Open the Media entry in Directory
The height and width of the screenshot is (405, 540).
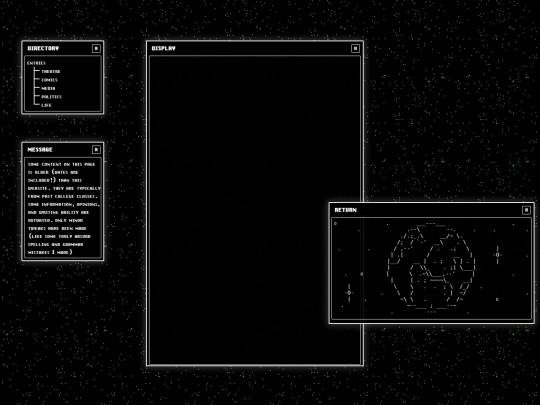tap(48, 88)
